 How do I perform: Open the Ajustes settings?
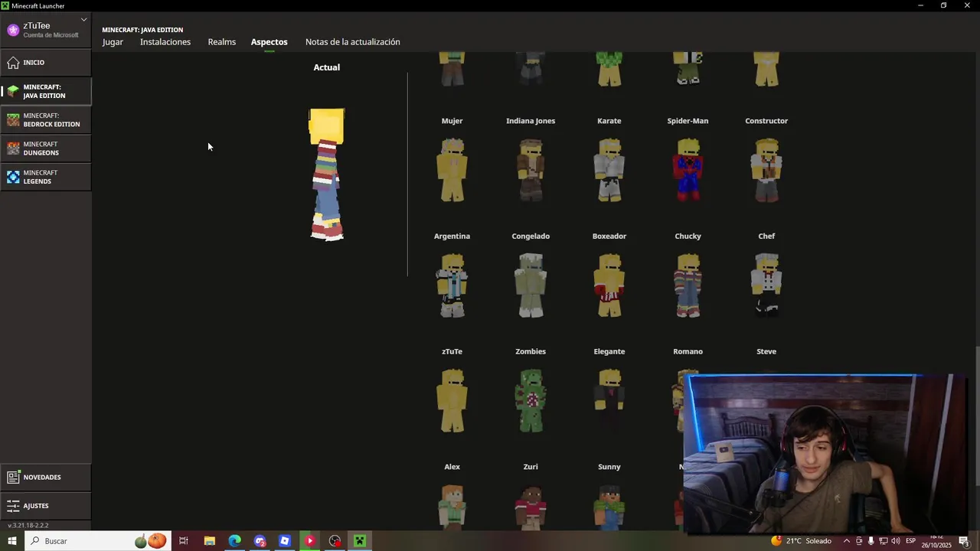point(45,506)
